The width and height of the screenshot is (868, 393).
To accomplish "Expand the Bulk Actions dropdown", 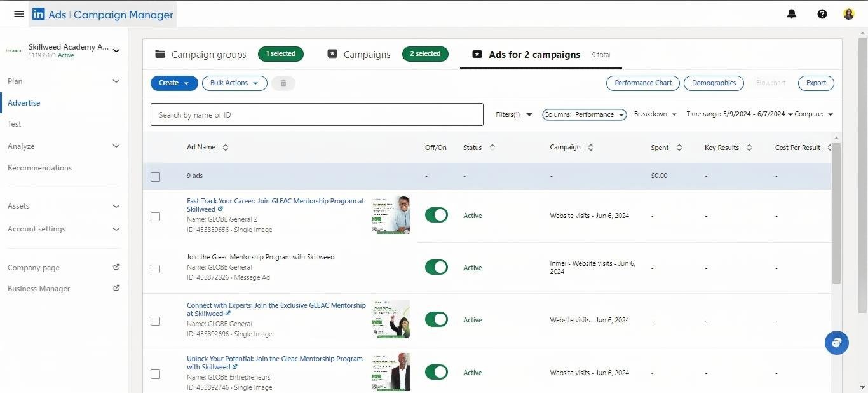I will tap(234, 83).
